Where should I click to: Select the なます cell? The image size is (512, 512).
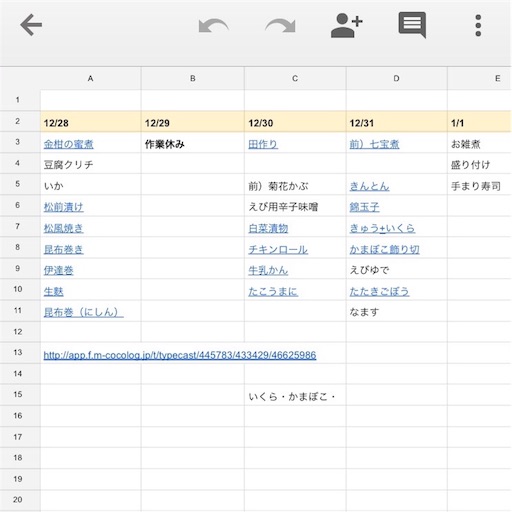tap(396, 311)
